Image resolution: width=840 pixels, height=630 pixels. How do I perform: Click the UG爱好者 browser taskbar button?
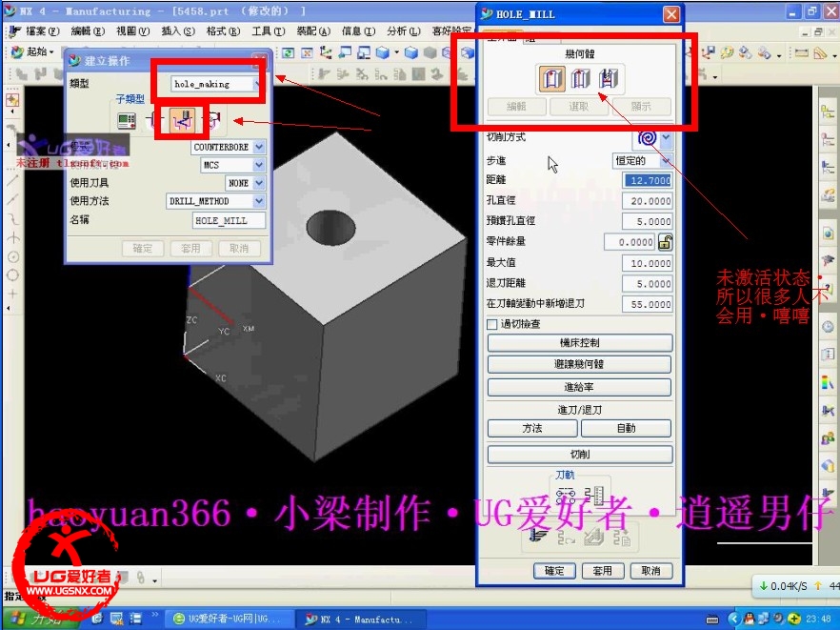[x=229, y=619]
